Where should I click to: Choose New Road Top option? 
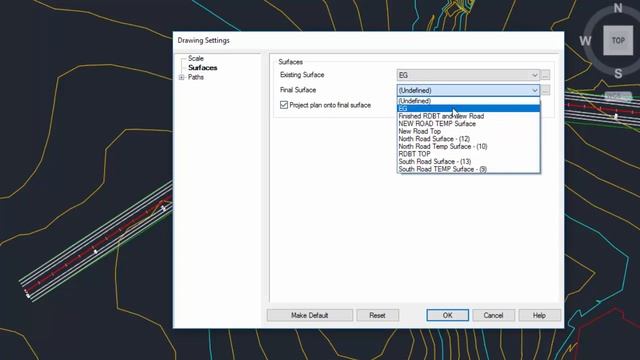coord(468,131)
